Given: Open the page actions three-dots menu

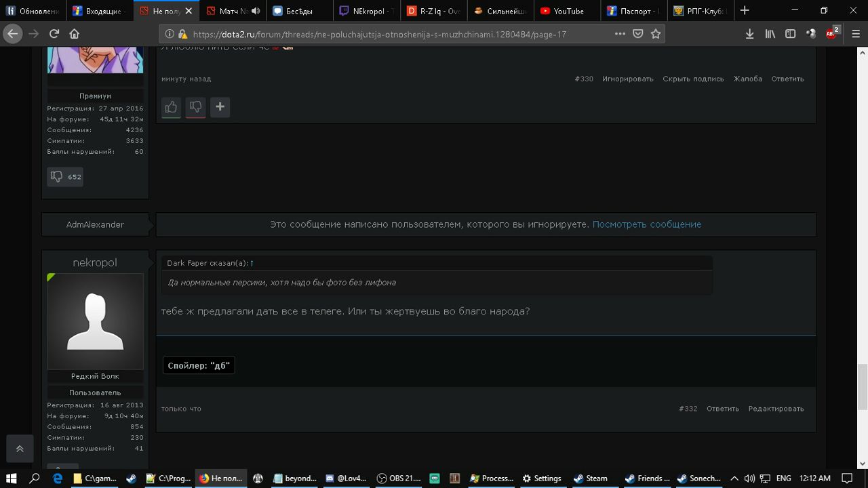Looking at the screenshot, I should point(620,34).
